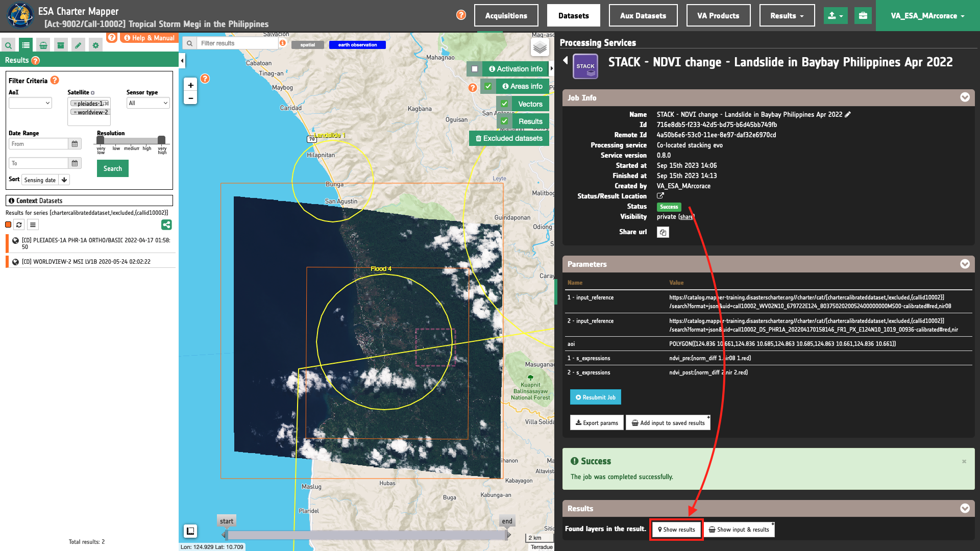Viewport: 980px width, 551px height.
Task: Open the pencil edit tab icon
Action: (x=78, y=45)
